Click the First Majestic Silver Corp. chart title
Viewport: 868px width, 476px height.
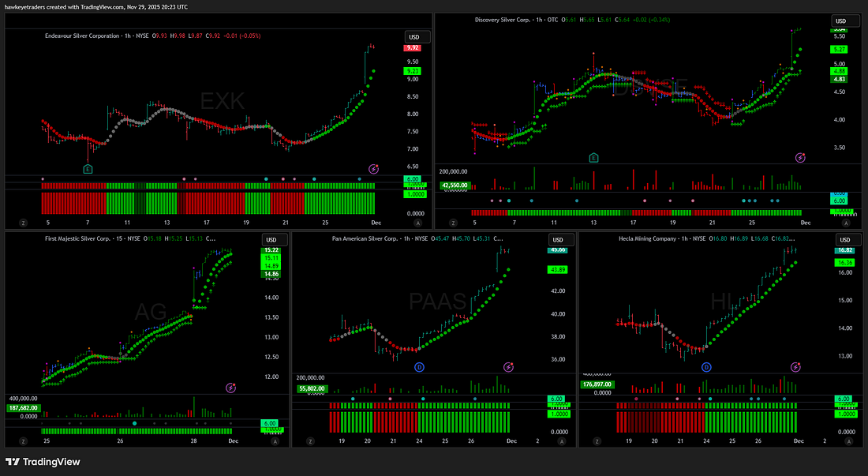pyautogui.click(x=77, y=239)
